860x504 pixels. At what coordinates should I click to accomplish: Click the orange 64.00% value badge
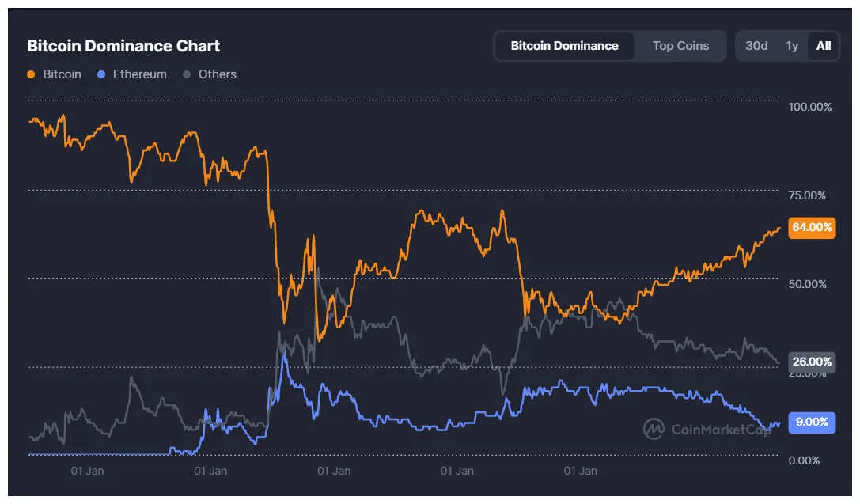click(x=812, y=228)
